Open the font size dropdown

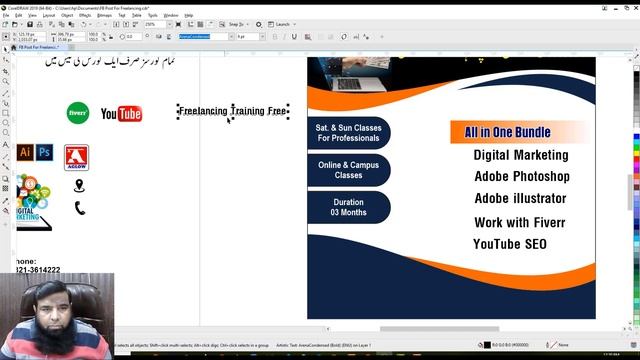click(262, 37)
